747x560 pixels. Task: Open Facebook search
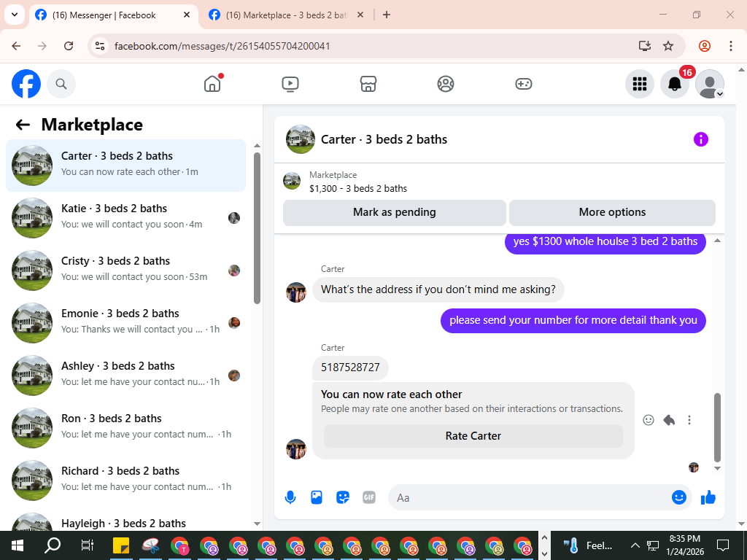coord(61,84)
